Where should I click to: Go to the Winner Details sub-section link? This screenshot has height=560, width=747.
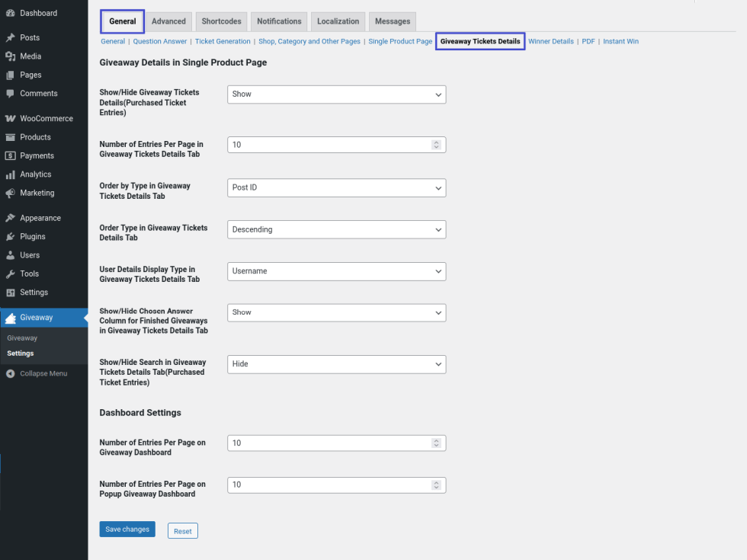pyautogui.click(x=551, y=41)
